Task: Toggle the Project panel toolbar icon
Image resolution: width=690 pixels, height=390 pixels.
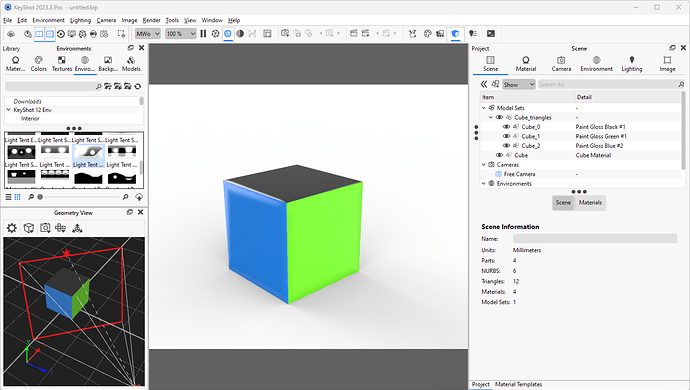Action: (x=50, y=34)
